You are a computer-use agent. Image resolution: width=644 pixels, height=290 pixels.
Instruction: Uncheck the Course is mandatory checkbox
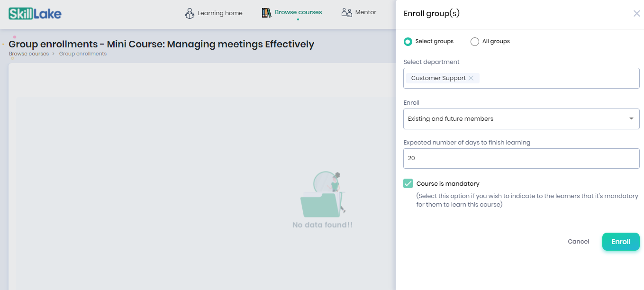click(x=408, y=184)
